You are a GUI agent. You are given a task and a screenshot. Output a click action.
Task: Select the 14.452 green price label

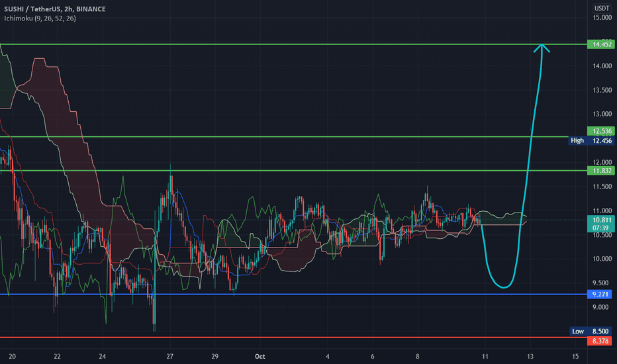pos(600,44)
